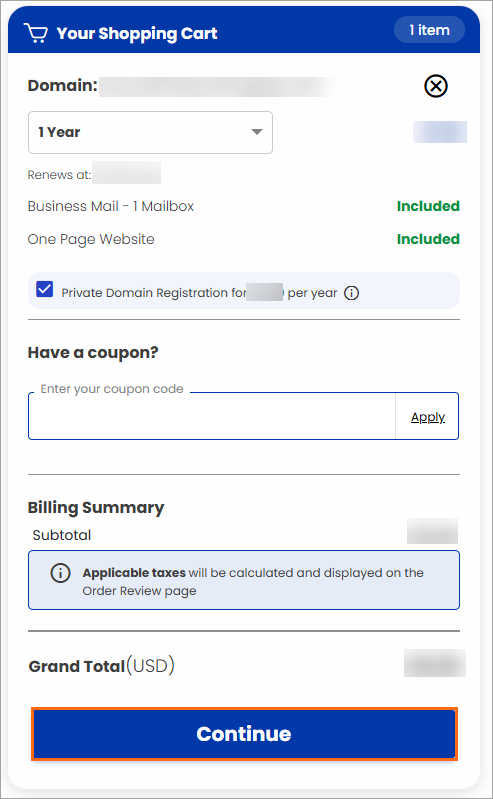Open the 1 Year term dropdown

150,132
